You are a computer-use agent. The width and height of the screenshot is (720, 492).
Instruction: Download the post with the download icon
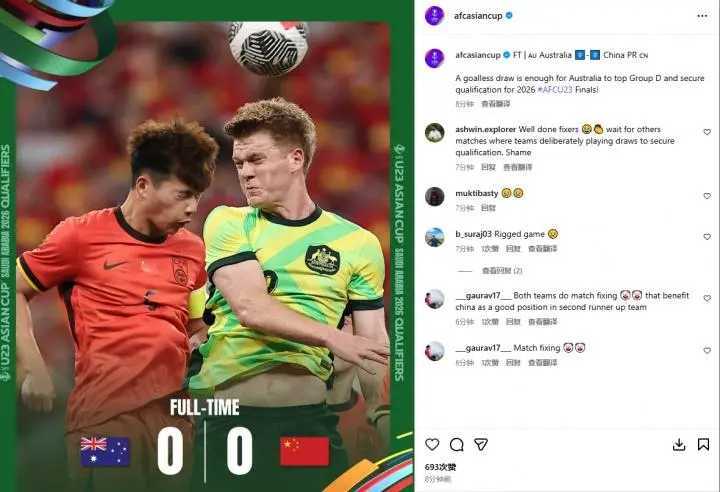coord(679,444)
